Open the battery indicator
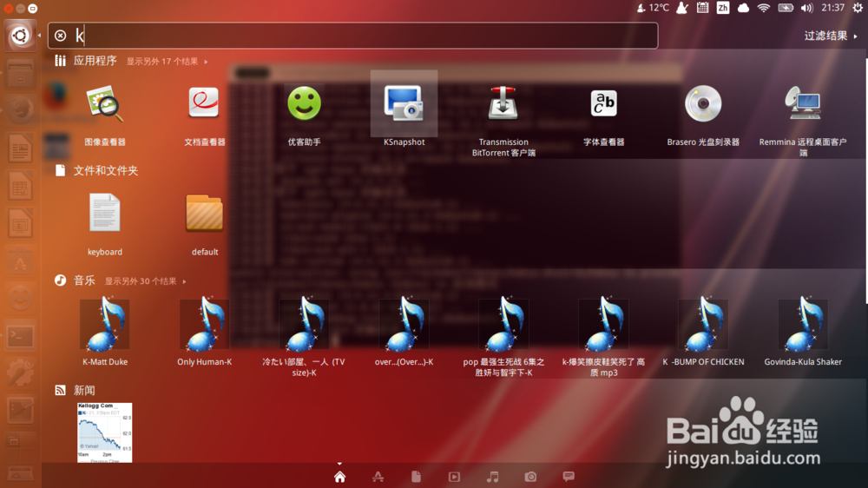Screen dimensions: 868x488 (x=786, y=8)
